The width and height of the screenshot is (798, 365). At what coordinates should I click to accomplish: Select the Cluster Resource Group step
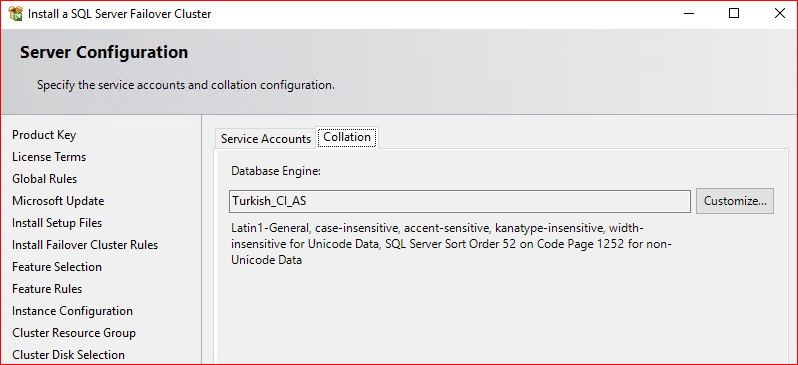click(x=74, y=333)
